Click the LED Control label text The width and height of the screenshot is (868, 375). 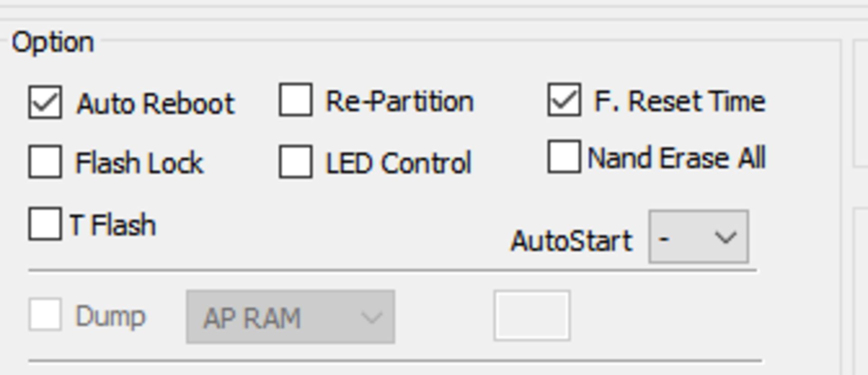point(398,163)
